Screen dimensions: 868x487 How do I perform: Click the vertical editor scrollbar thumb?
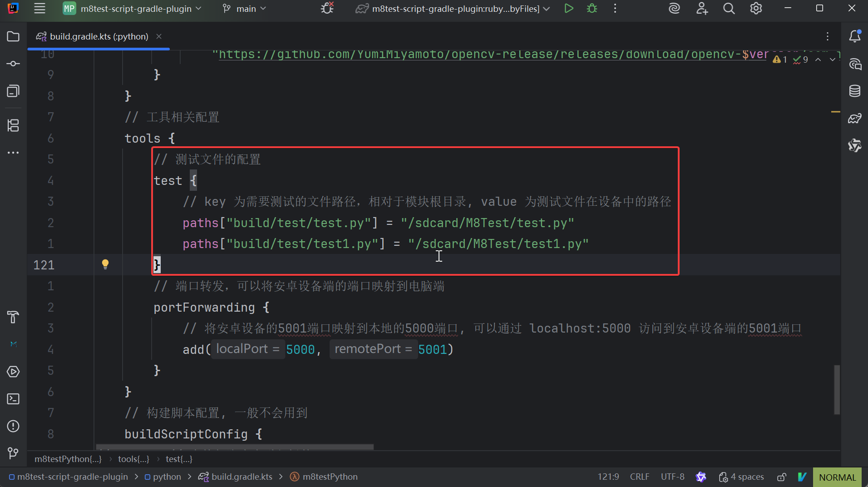tap(837, 389)
